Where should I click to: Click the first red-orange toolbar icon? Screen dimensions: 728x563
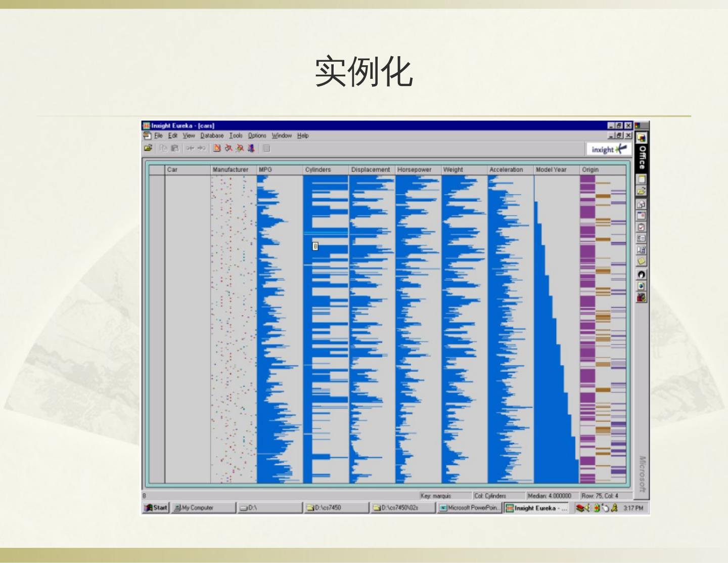click(x=217, y=148)
